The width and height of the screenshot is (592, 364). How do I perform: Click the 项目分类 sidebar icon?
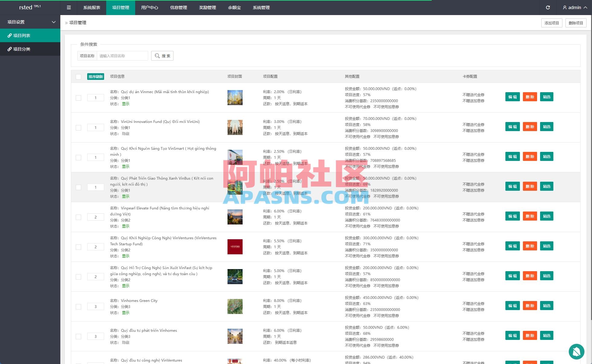pos(9,49)
